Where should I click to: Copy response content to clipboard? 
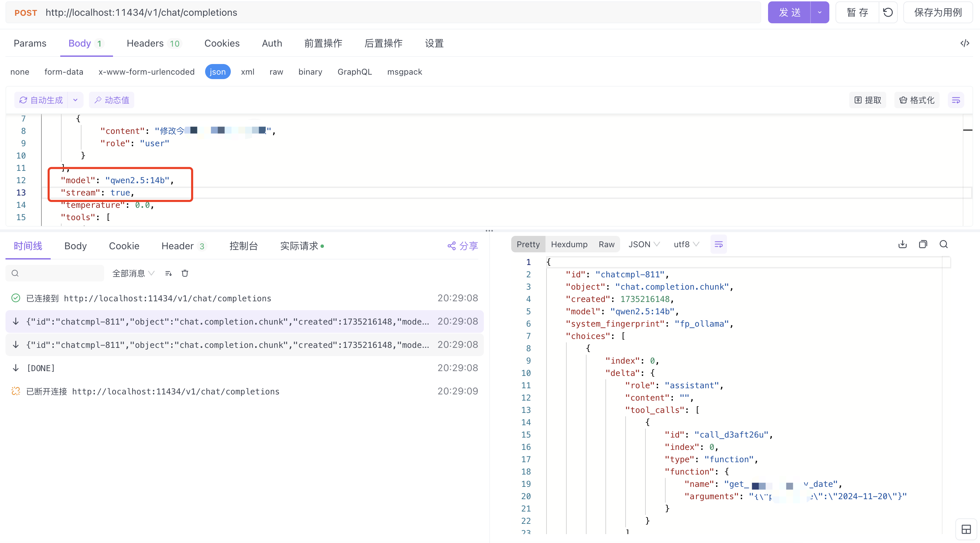[x=923, y=244]
